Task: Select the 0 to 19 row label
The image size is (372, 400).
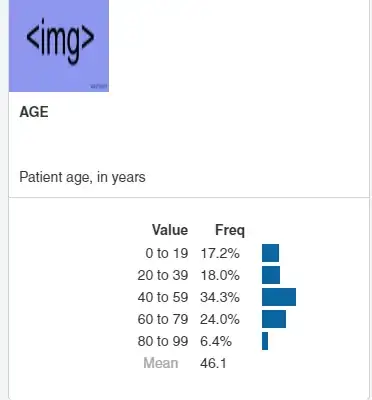Action: (167, 253)
